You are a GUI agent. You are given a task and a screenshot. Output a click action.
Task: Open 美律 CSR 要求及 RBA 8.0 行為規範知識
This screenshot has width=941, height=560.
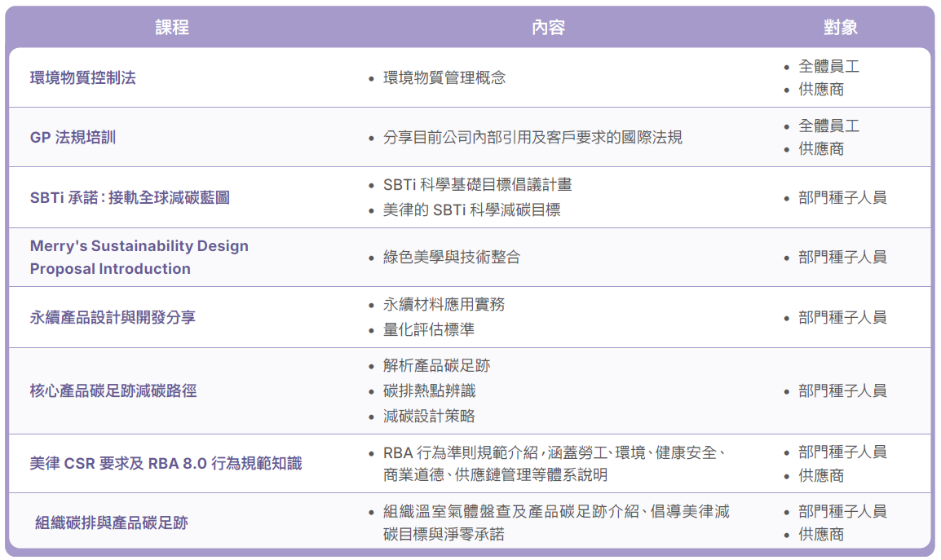[166, 463]
